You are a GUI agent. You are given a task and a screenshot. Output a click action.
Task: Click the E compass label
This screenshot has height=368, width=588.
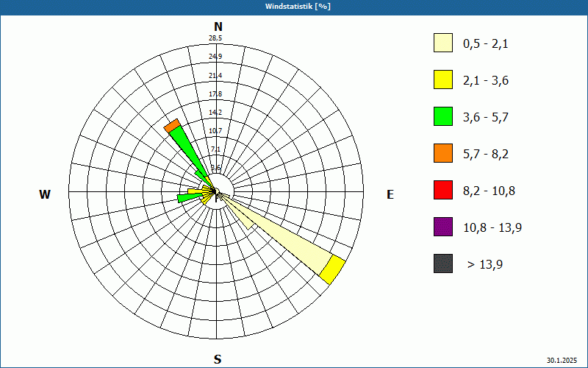point(390,194)
